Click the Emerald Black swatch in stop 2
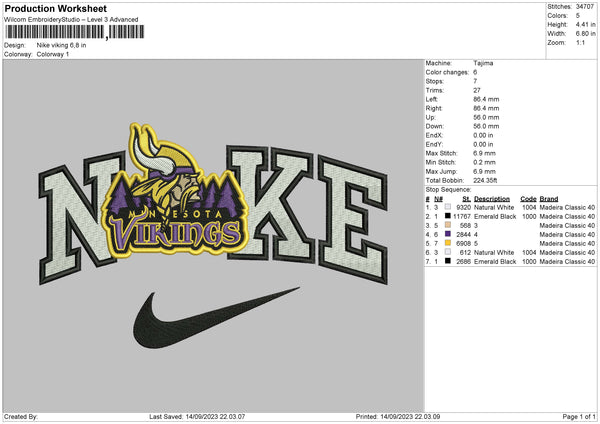This screenshot has height=424, width=600. pyautogui.click(x=448, y=216)
